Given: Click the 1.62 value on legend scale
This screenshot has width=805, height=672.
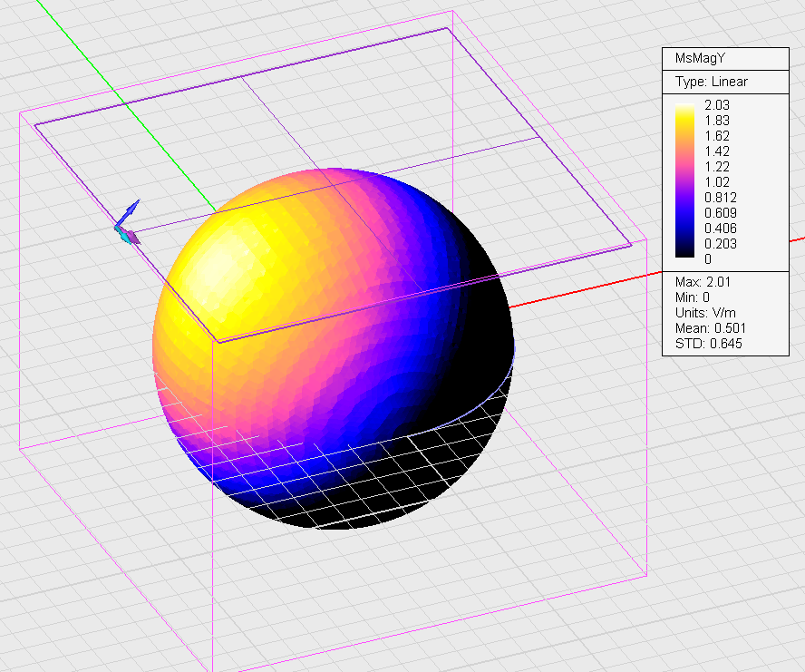Looking at the screenshot, I should (x=716, y=136).
